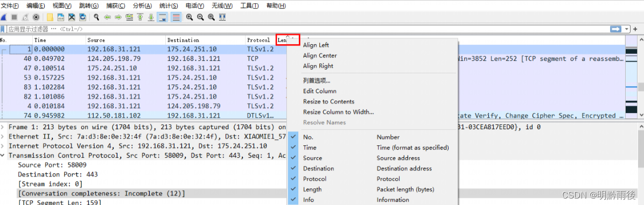644x205 pixels.
Task: Open a capture file with folder icon
Action: pyautogui.click(x=50, y=17)
